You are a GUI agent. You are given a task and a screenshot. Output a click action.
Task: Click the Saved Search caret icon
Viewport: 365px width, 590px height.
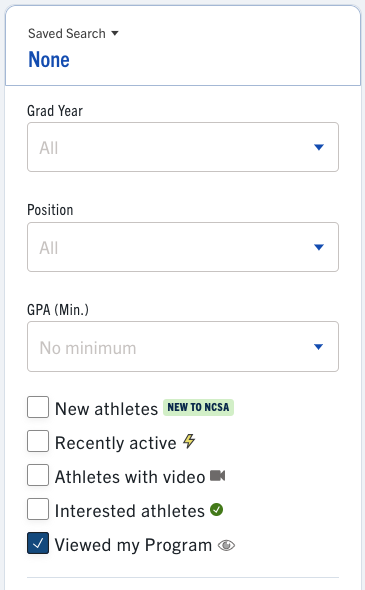point(115,33)
